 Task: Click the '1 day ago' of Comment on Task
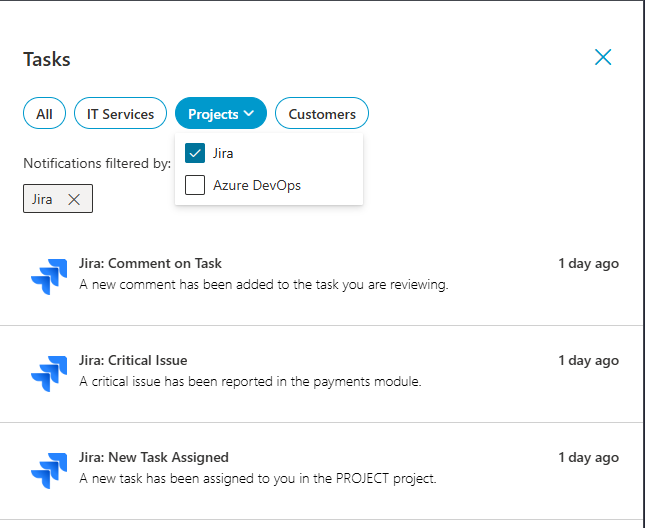click(x=588, y=264)
